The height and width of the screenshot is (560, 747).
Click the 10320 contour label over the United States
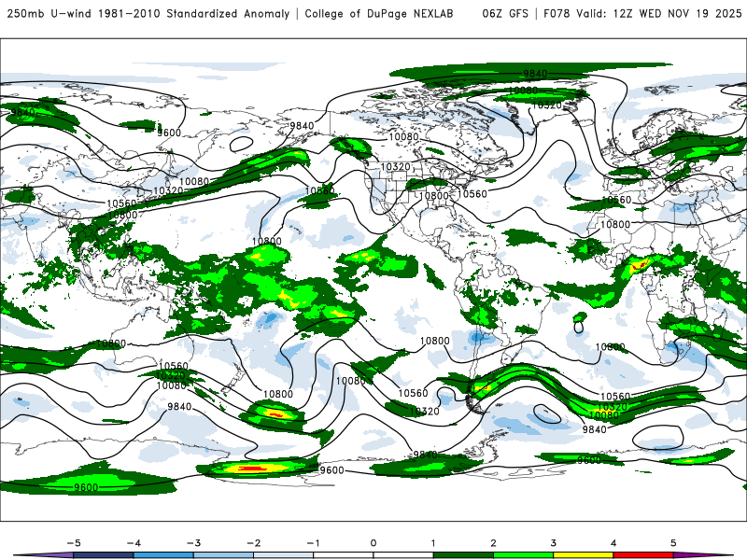395,167
